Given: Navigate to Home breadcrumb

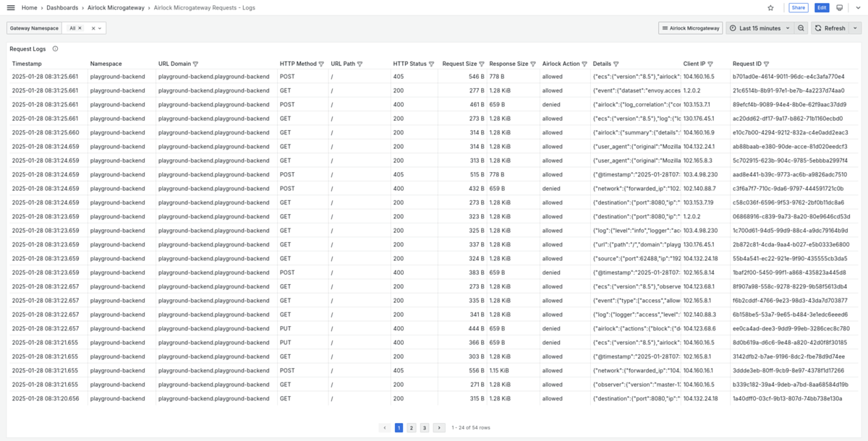Looking at the screenshot, I should [x=30, y=8].
